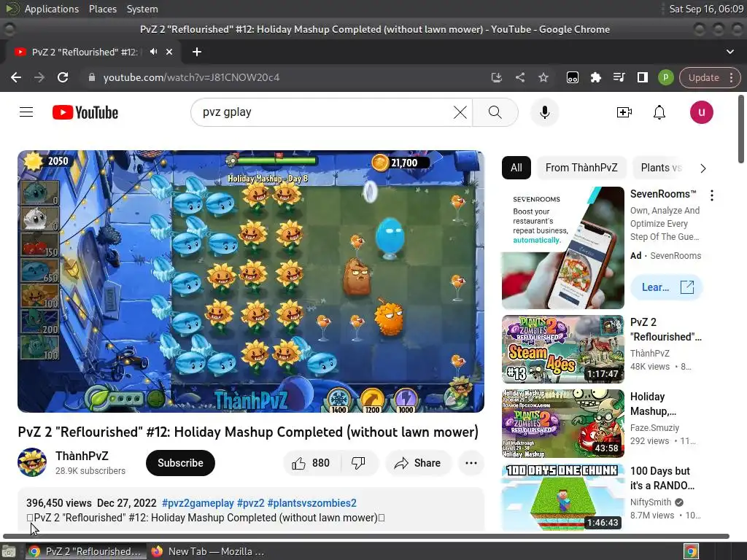Screen dimensions: 747x560
Task: Start voice search with microphone
Action: pos(544,112)
